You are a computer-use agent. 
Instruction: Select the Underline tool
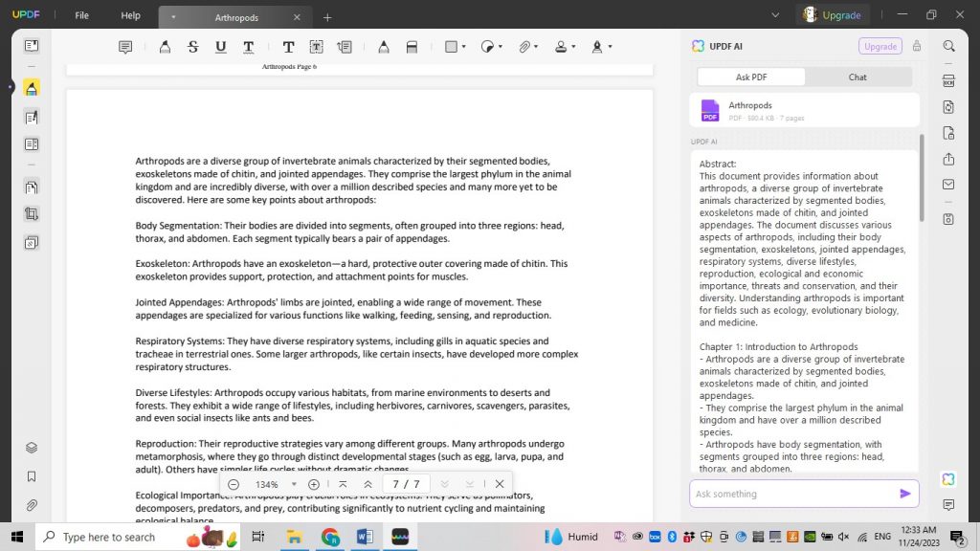pyautogui.click(x=219, y=46)
